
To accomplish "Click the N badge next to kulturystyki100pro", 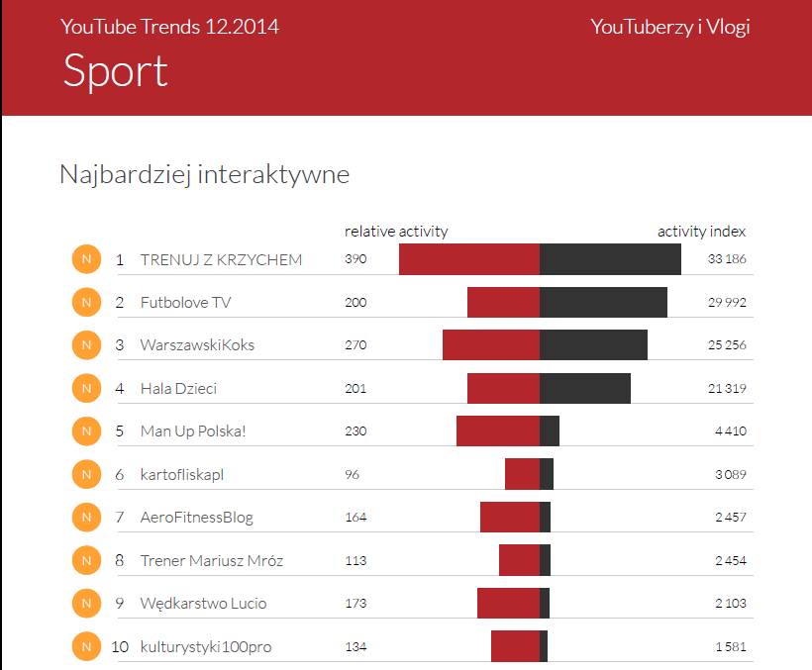I will pyautogui.click(x=87, y=646).
